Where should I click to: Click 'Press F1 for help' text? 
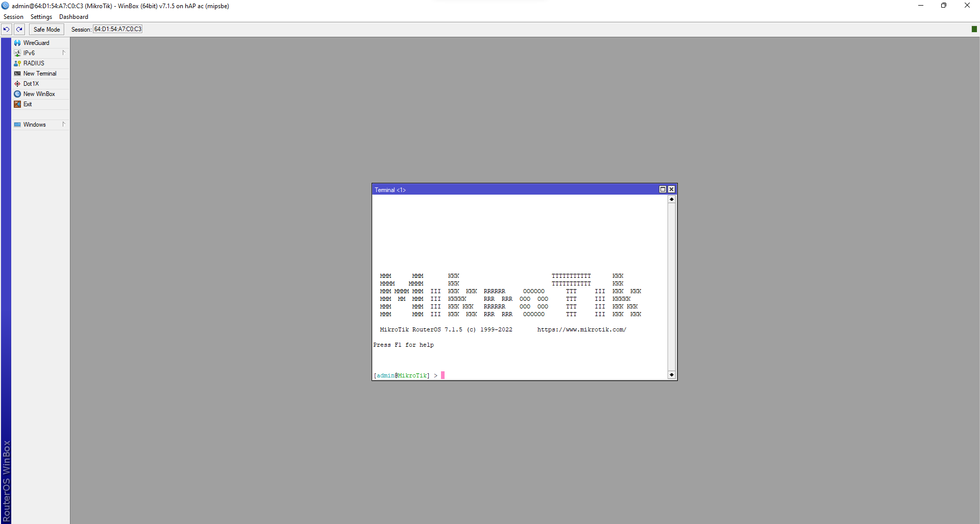(x=403, y=345)
